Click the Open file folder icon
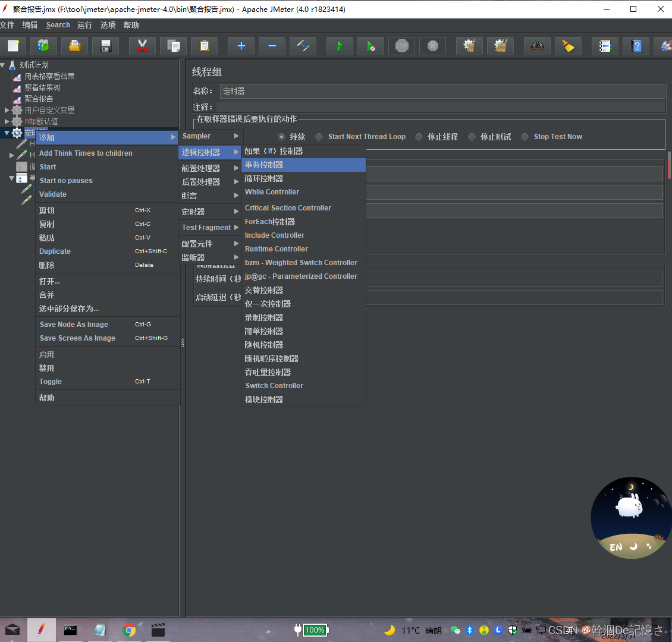 click(x=74, y=46)
